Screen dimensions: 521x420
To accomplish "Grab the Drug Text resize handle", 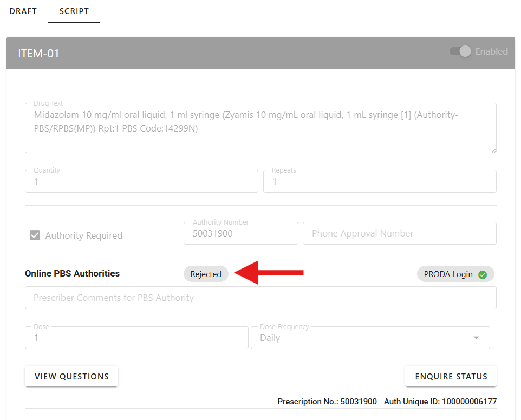I will 493,150.
